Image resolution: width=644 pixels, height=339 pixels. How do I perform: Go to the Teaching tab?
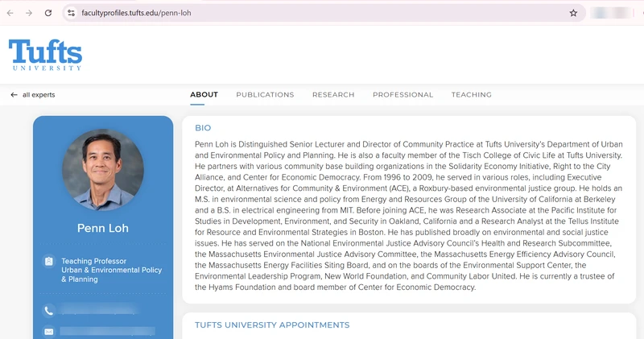(x=472, y=94)
